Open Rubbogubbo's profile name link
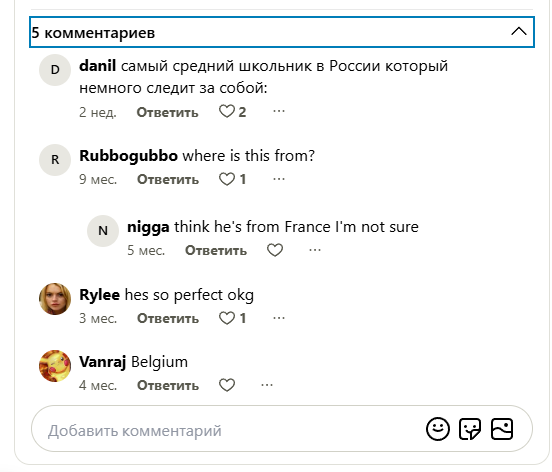 pos(128,156)
